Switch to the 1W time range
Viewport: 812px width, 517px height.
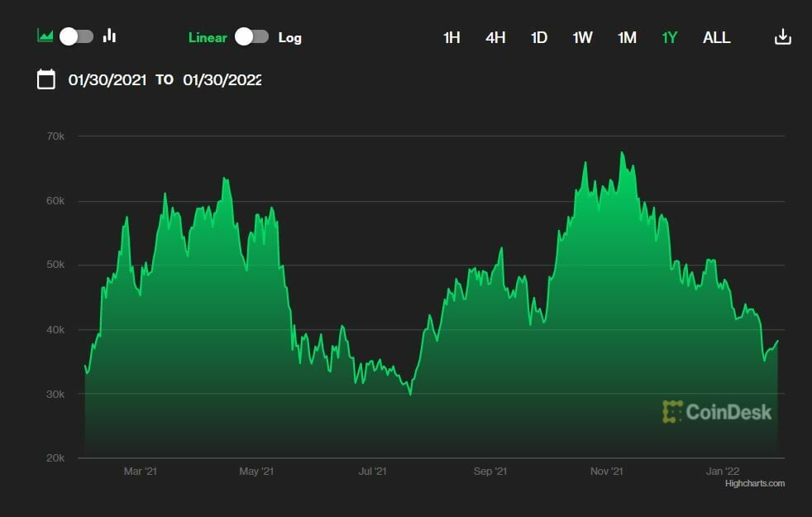coord(583,37)
